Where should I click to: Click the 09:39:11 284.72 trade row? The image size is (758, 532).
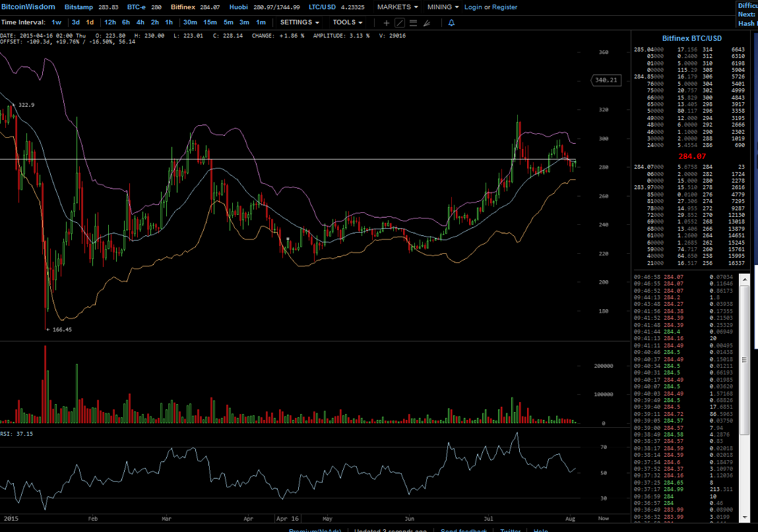click(x=683, y=414)
